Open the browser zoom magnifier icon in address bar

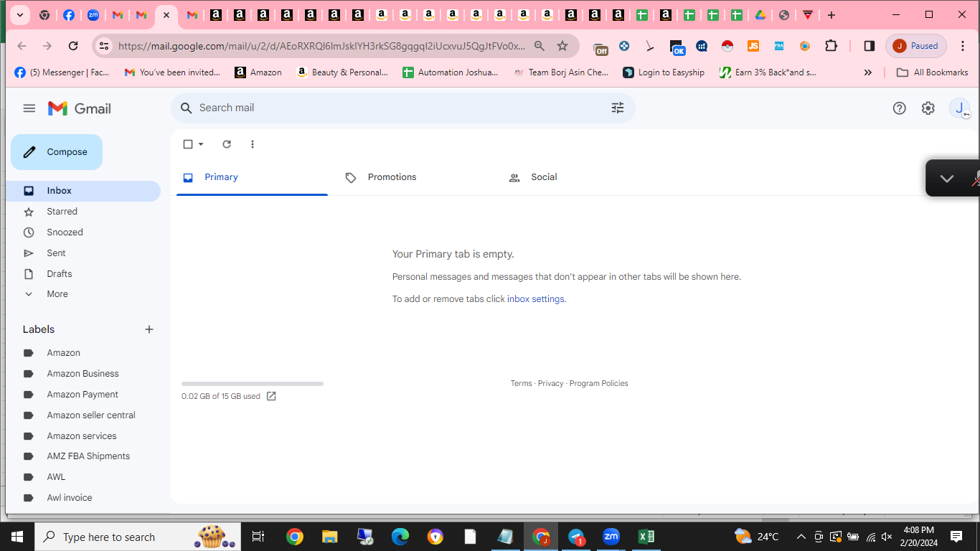(540, 46)
